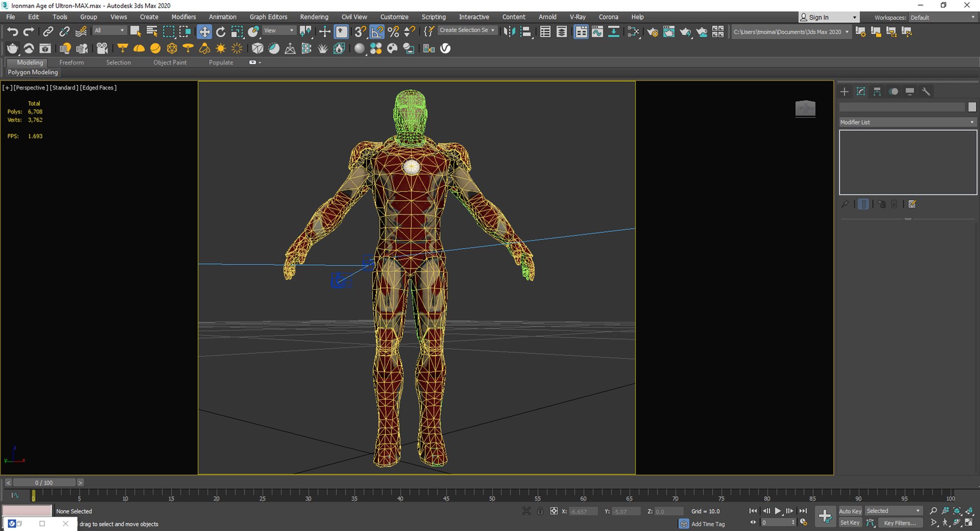Open the Workspaces Default dropdown
Viewport: 980px width, 531px height.
pyautogui.click(x=942, y=17)
